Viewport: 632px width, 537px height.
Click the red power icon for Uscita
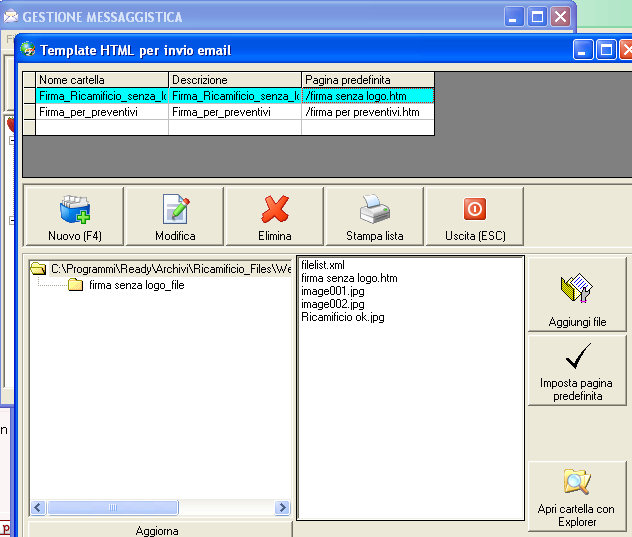click(x=475, y=209)
